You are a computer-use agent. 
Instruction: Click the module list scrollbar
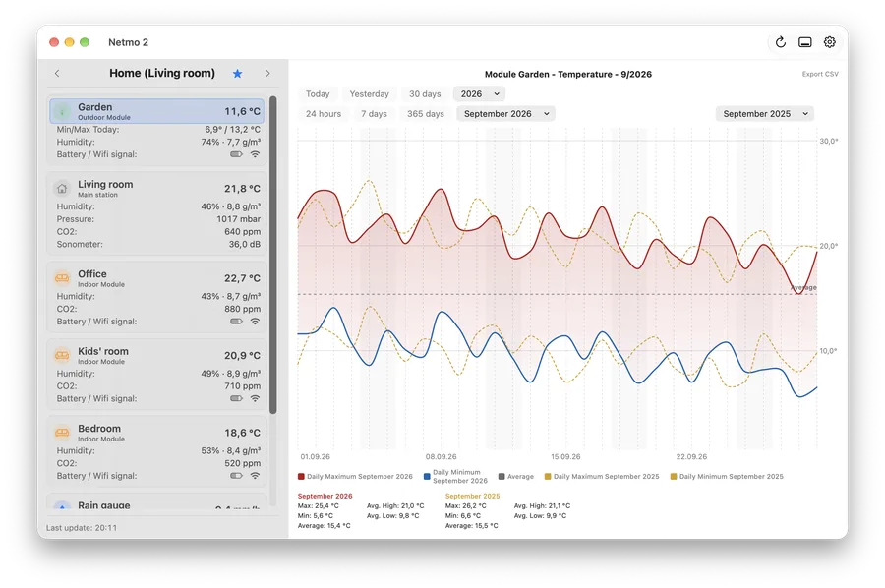tap(273, 255)
